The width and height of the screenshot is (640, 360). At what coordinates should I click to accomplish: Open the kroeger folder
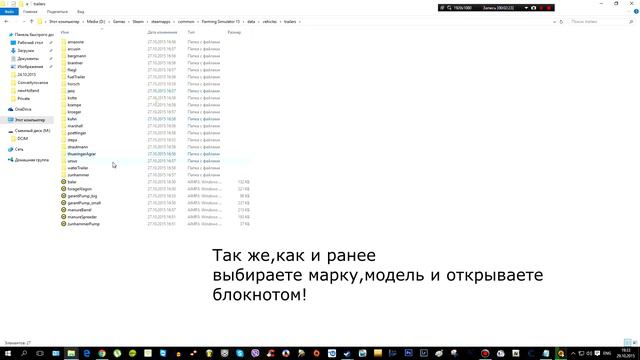[x=74, y=112]
